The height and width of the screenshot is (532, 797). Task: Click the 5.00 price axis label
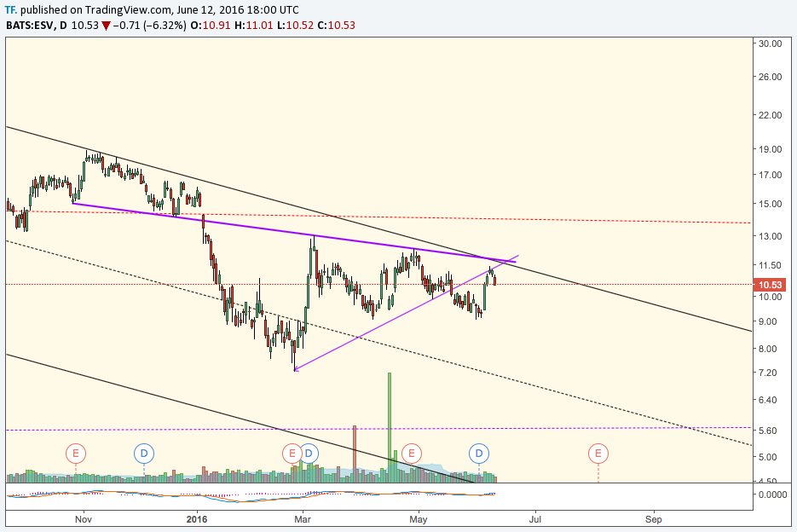pyautogui.click(x=767, y=457)
